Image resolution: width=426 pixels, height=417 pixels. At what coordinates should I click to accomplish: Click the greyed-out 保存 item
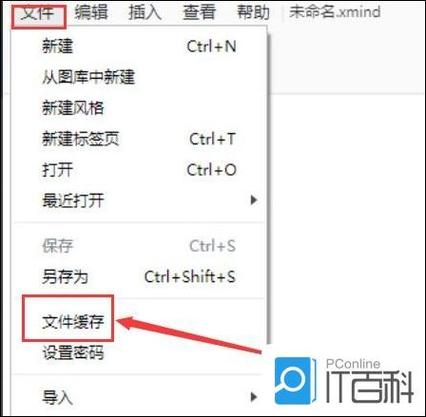click(x=139, y=246)
